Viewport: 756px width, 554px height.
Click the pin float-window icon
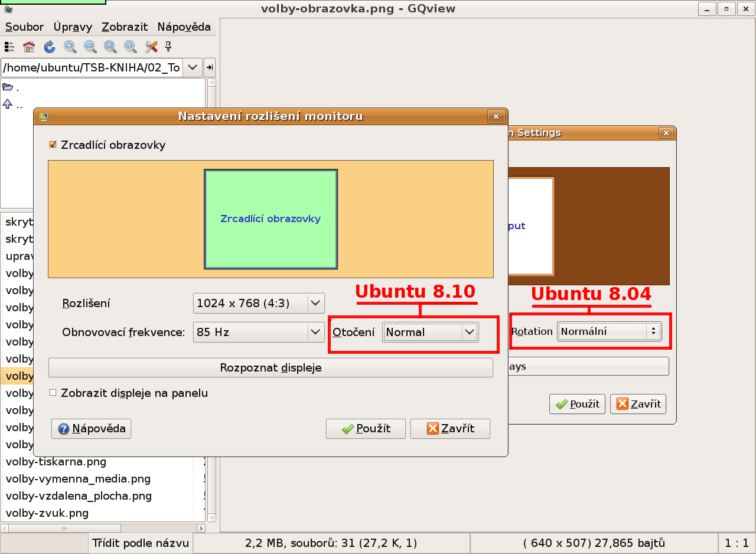[168, 47]
